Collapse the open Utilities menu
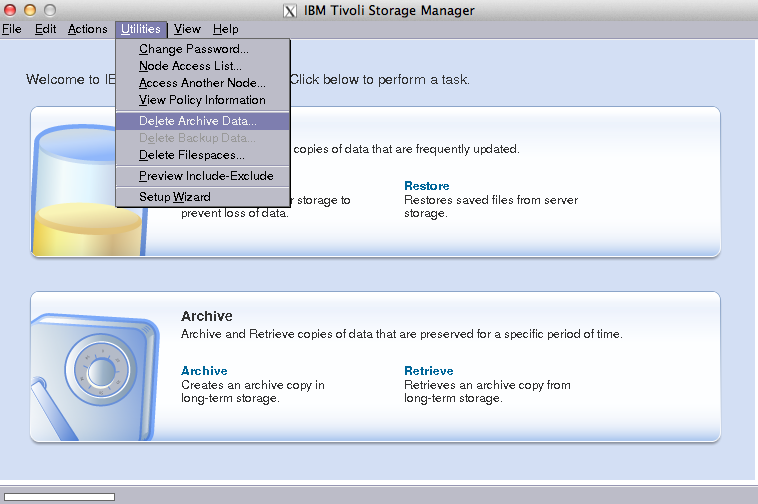Image resolution: width=758 pixels, height=504 pixels. point(140,29)
